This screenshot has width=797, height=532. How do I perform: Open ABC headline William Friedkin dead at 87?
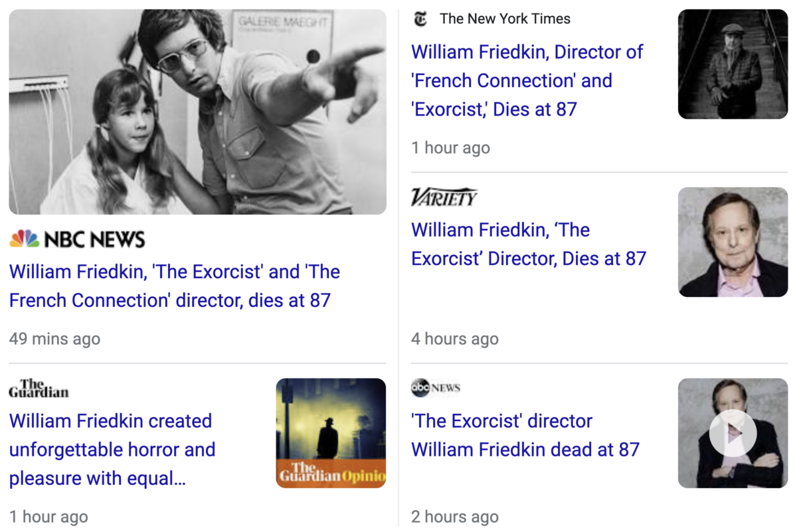(x=525, y=435)
